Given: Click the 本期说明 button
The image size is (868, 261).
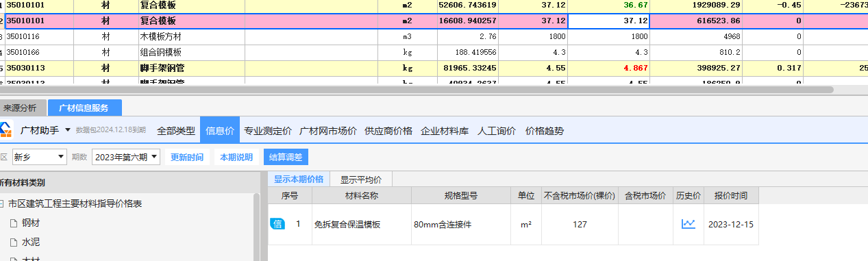Looking at the screenshot, I should click(236, 158).
